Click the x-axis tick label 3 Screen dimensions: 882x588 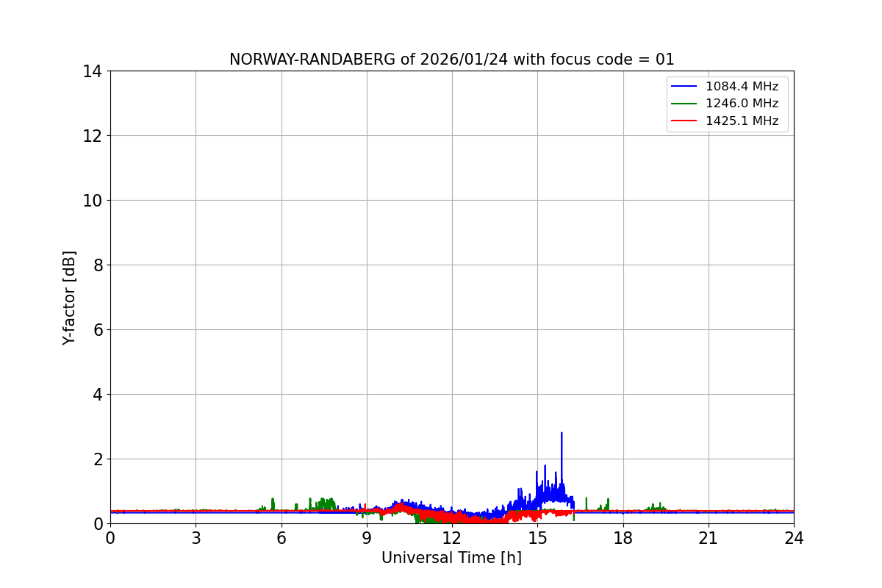pos(196,539)
